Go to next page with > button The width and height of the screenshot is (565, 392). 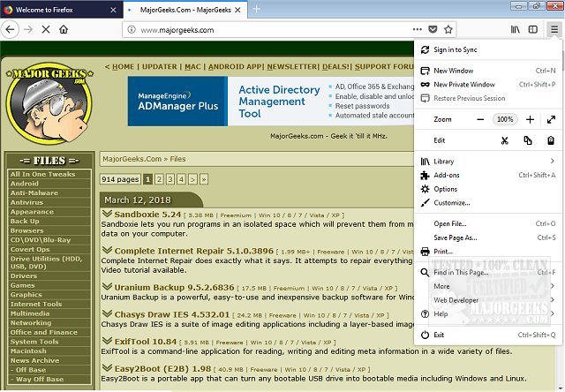tap(192, 179)
